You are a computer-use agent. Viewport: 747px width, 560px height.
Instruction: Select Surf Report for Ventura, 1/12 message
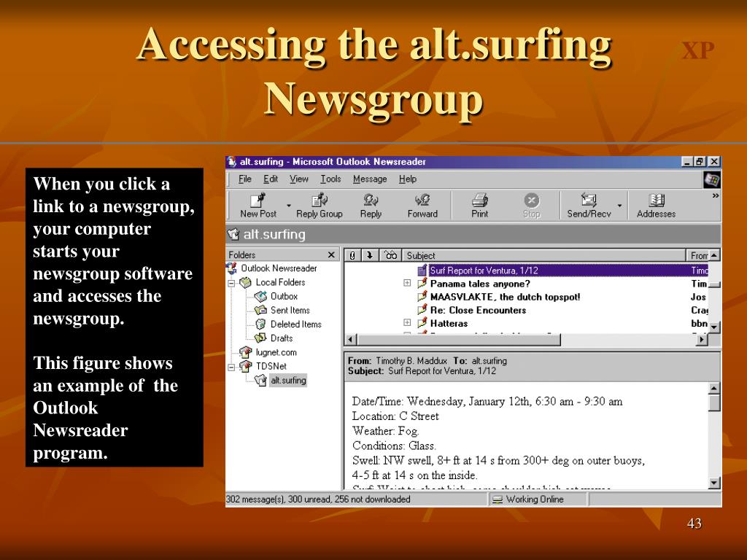tap(568, 271)
